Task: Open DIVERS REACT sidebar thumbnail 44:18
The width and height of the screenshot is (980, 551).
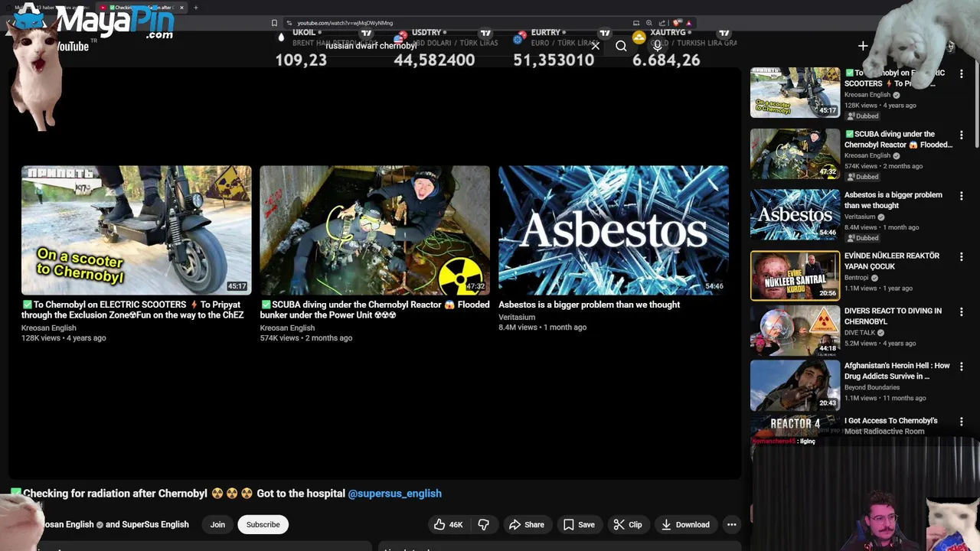Action: click(x=795, y=331)
